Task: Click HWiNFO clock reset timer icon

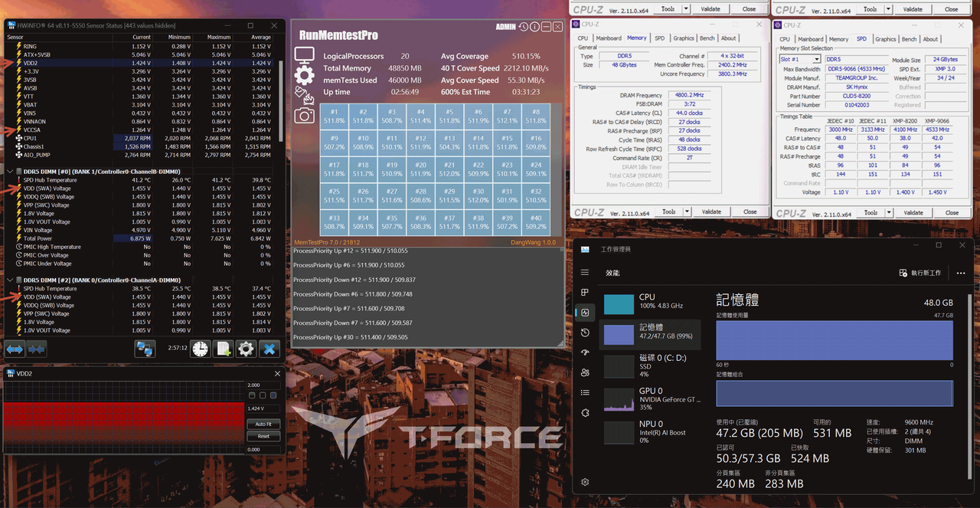Action: pos(200,349)
